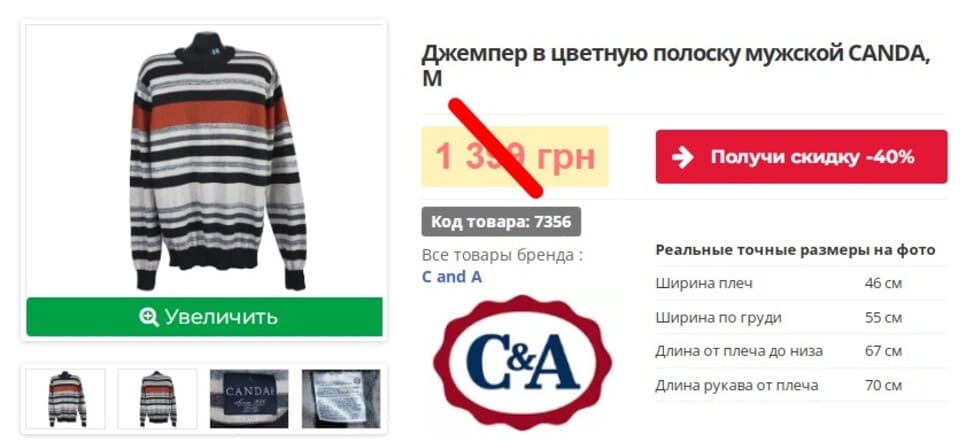The height and width of the screenshot is (442, 966).
Task: Click the Код товара: 7356 badge
Action: tap(501, 221)
